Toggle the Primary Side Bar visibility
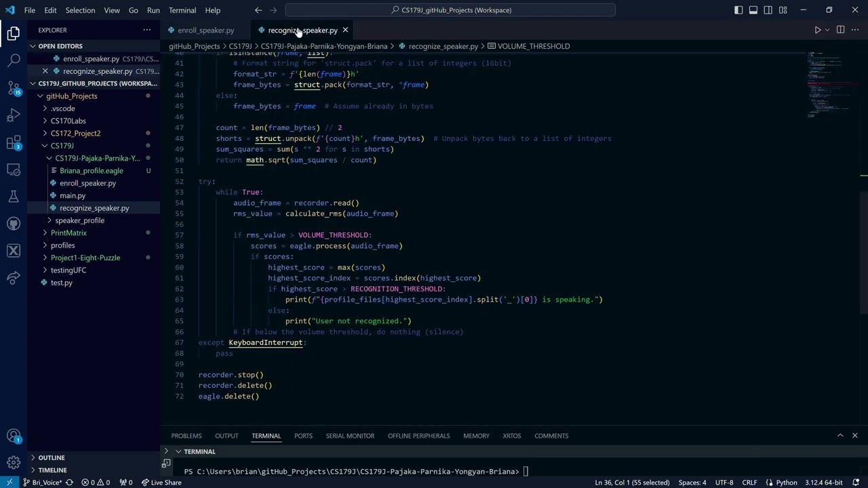 tap(738, 10)
